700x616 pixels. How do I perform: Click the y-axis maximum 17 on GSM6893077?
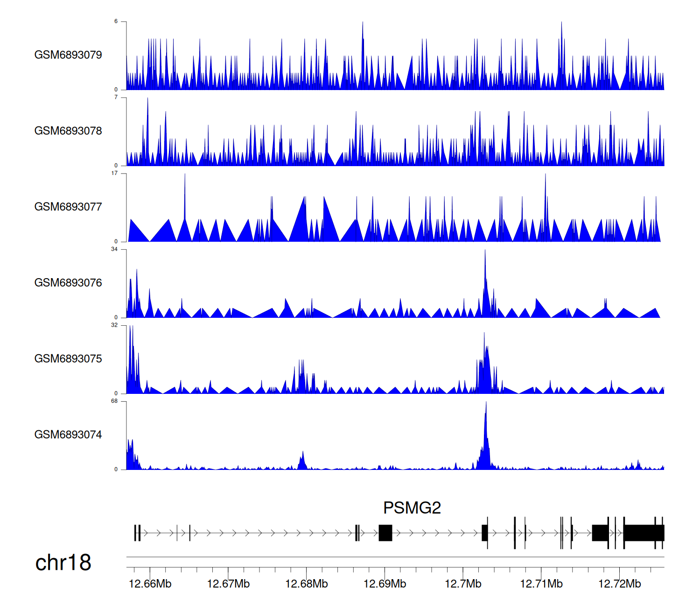(x=114, y=174)
